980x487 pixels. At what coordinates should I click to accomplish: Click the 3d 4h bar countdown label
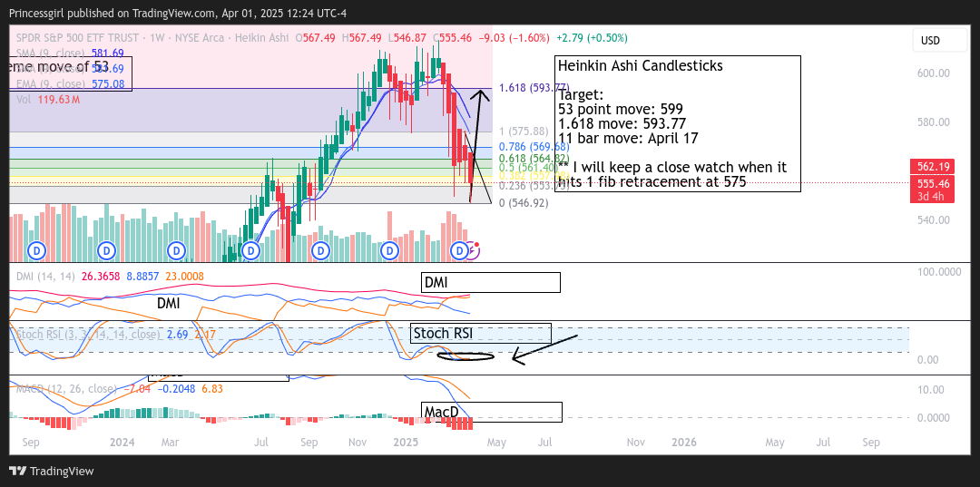932,196
